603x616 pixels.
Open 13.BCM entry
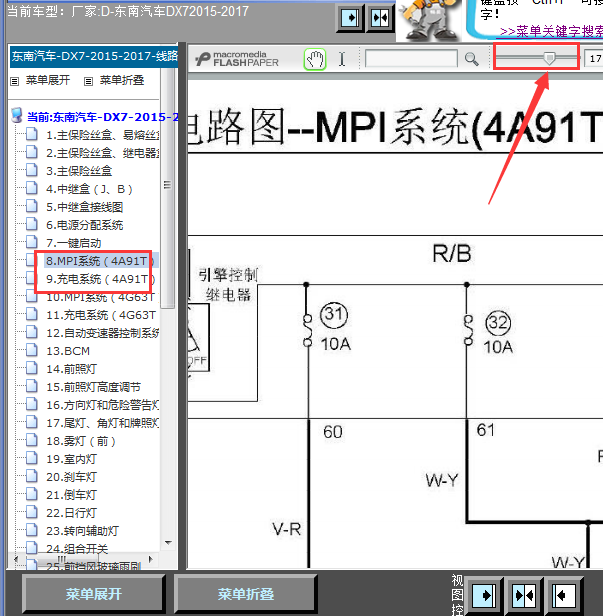(x=68, y=351)
